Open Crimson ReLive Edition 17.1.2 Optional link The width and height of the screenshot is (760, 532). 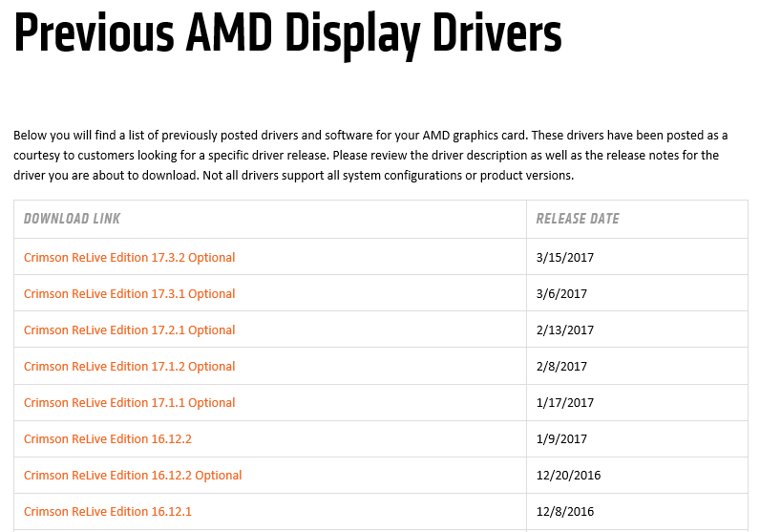point(130,367)
